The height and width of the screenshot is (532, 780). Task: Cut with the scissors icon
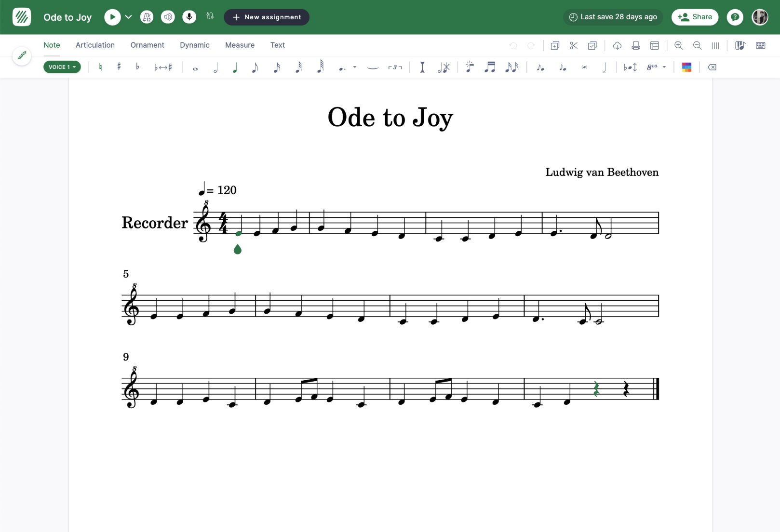pos(574,46)
